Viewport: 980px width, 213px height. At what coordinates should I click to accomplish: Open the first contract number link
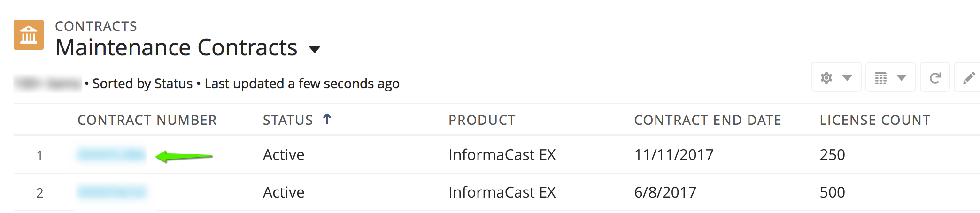coord(112,155)
